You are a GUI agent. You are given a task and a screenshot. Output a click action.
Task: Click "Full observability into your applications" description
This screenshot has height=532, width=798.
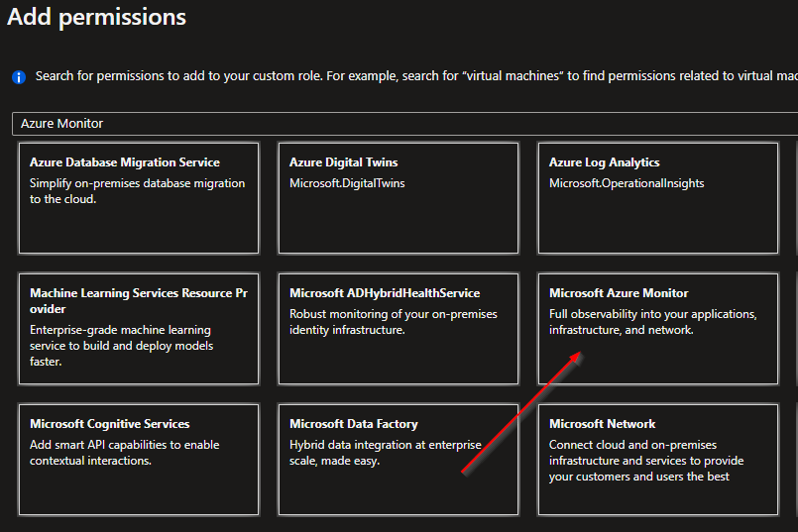point(652,314)
